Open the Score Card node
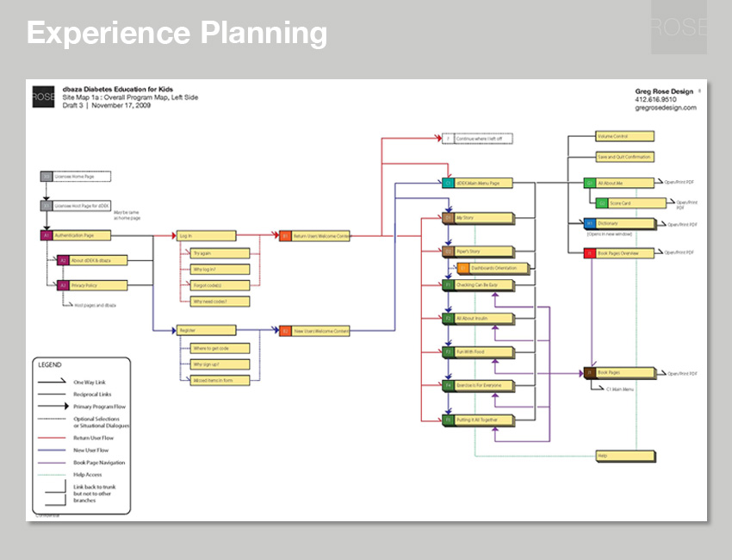The height and width of the screenshot is (560, 732). tap(631, 203)
